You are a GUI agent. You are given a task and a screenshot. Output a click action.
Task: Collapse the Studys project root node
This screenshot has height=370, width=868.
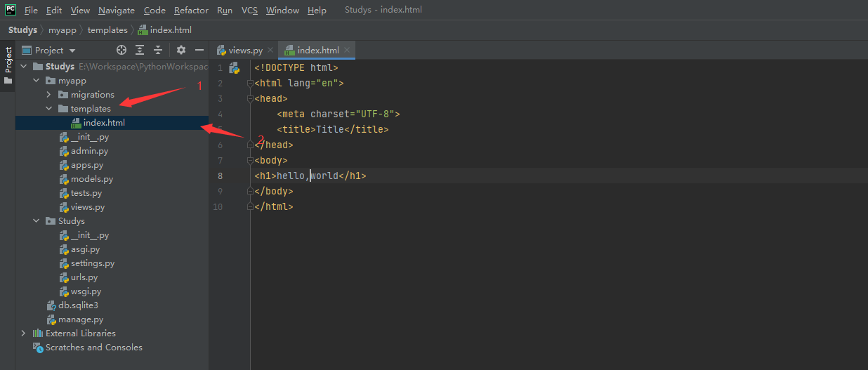pyautogui.click(x=24, y=67)
